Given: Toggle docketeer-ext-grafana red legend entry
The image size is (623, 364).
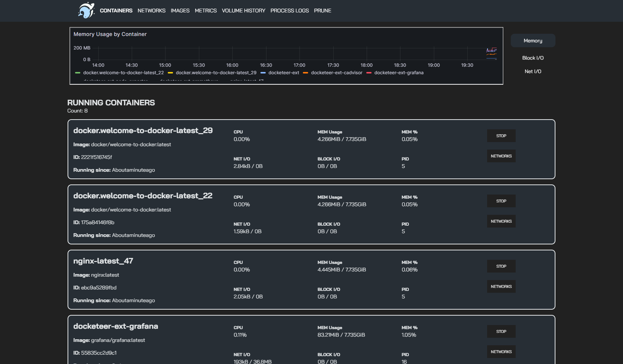Looking at the screenshot, I should 395,73.
